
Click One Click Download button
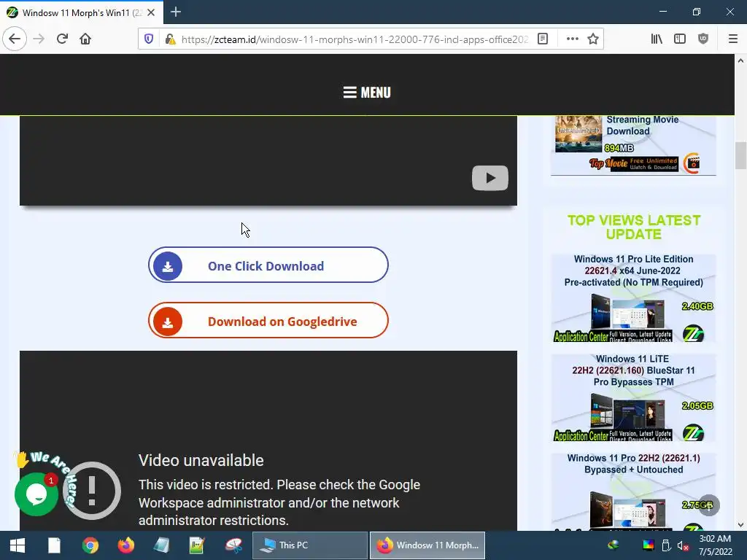(x=268, y=265)
